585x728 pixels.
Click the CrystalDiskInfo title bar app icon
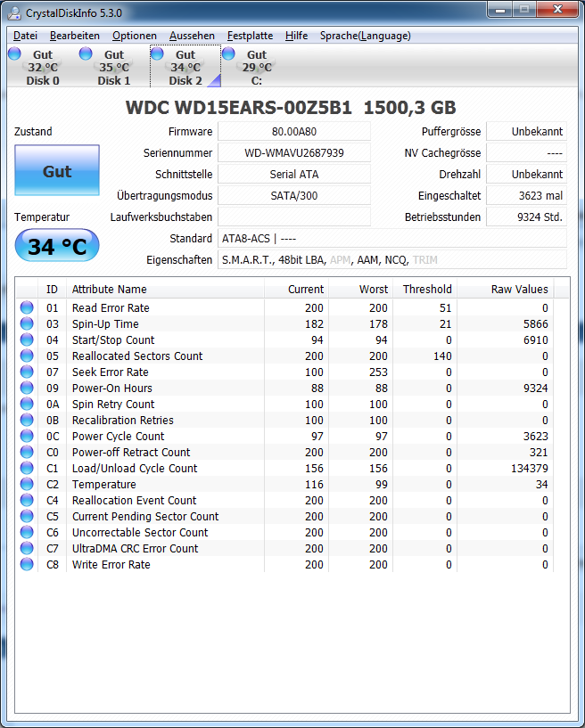14,13
